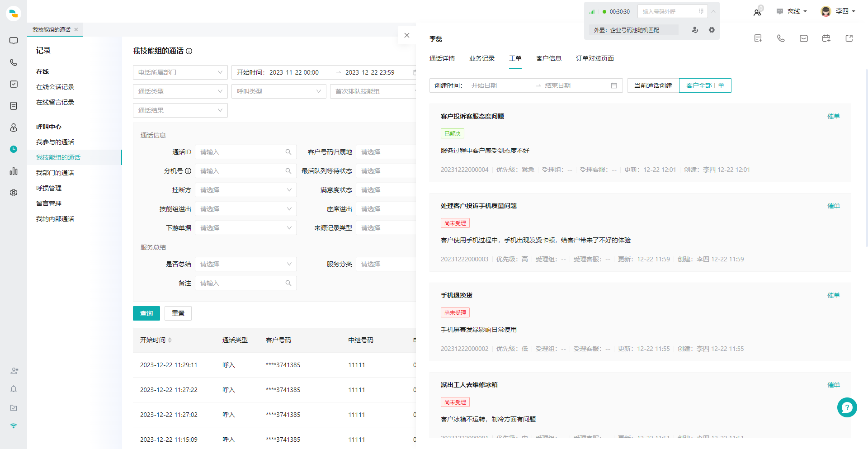Viewport: 868px width, 449px height.
Task: Open softphone gear settings icon
Action: click(712, 30)
